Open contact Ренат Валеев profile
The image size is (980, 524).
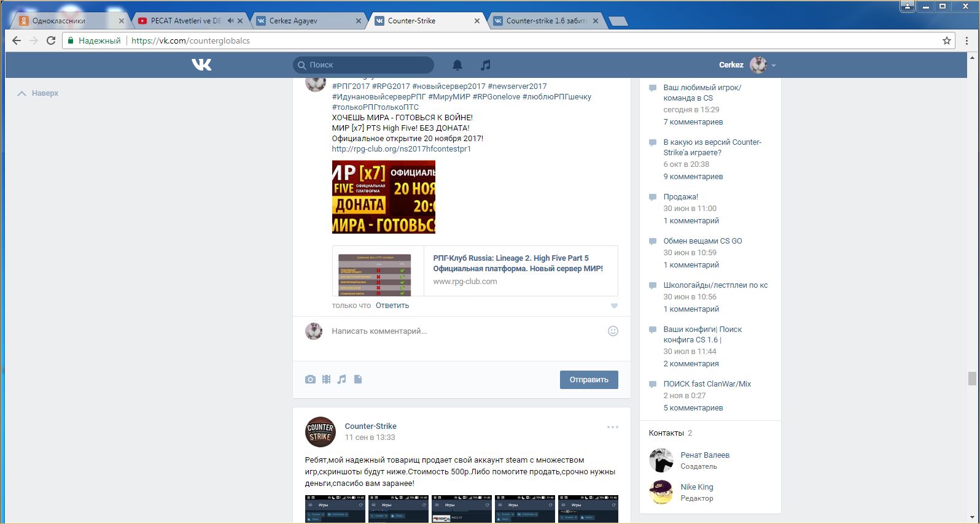705,455
